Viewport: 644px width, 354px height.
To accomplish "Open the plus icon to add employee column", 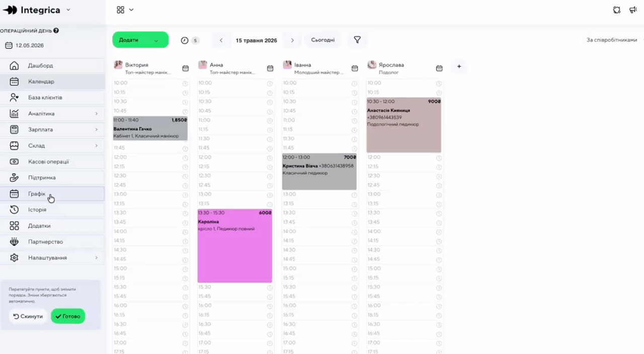I will 459,66.
